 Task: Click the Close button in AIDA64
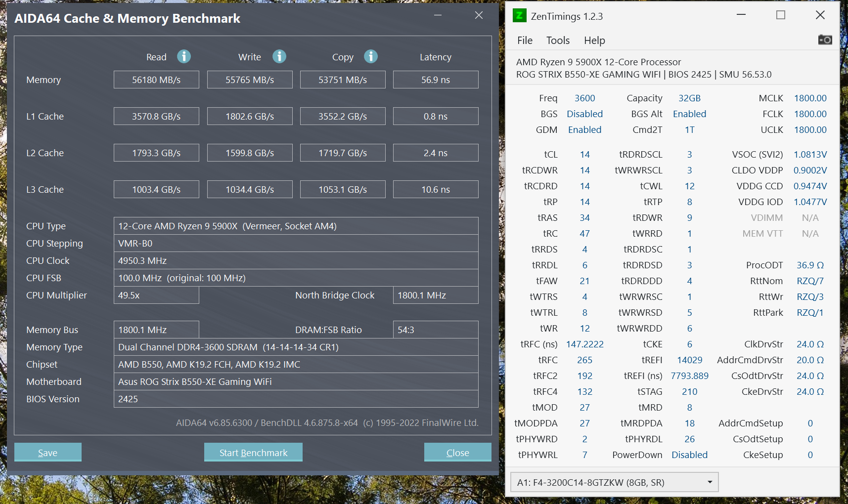pos(458,452)
